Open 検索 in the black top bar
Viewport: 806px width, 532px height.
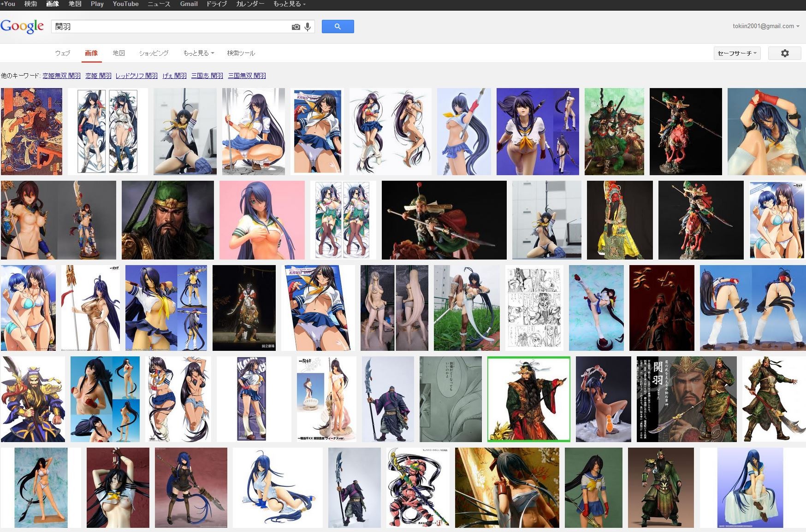tap(31, 4)
